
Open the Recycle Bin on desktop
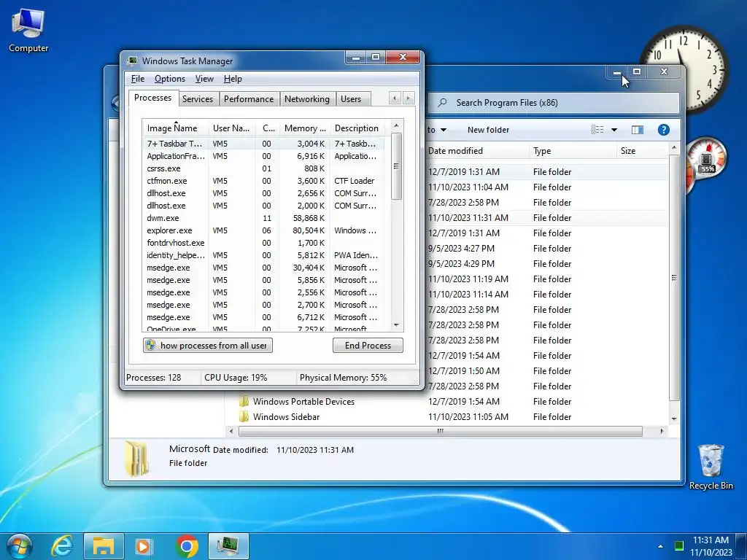[711, 467]
